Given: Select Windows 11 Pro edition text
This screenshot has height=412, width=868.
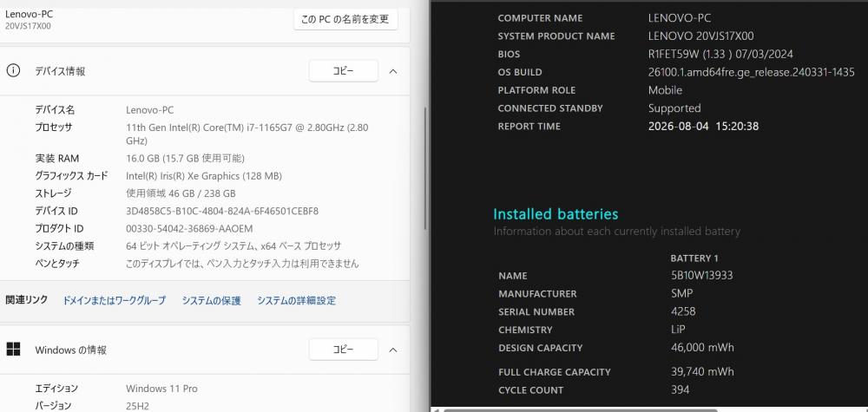Looking at the screenshot, I should tap(161, 389).
